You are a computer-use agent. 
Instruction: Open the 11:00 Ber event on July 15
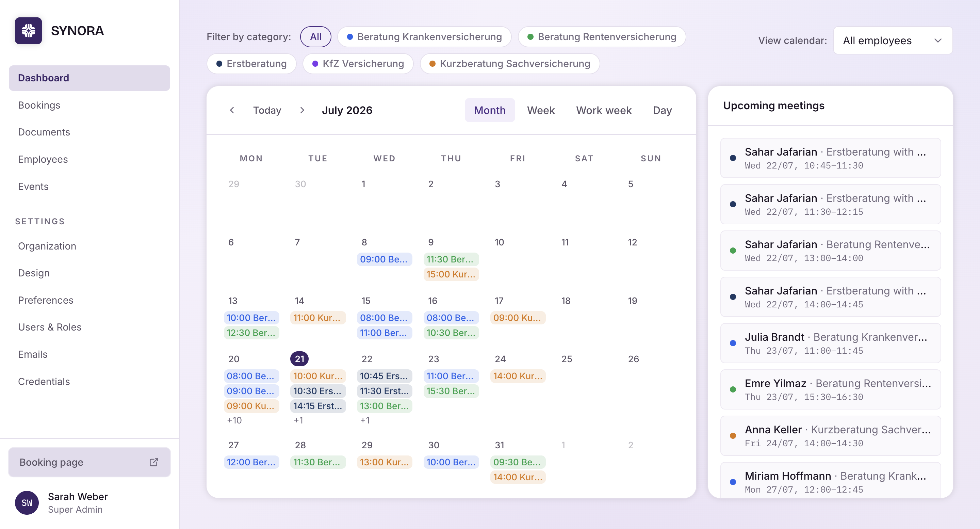[x=384, y=333]
